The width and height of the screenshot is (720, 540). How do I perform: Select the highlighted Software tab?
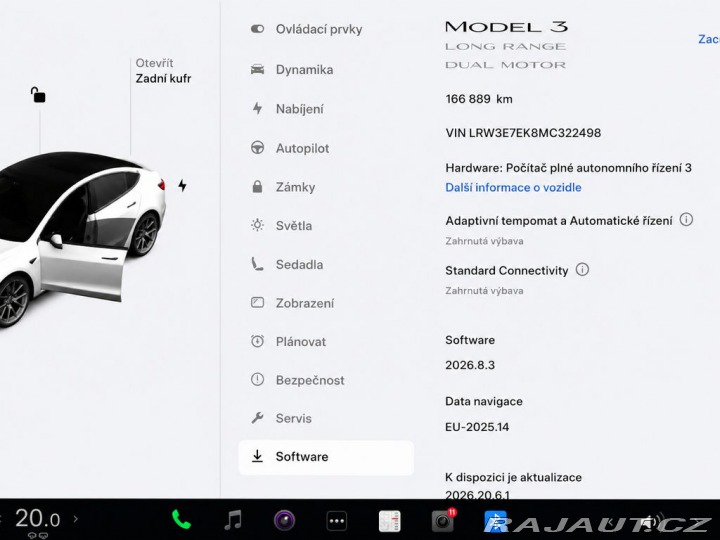click(326, 457)
